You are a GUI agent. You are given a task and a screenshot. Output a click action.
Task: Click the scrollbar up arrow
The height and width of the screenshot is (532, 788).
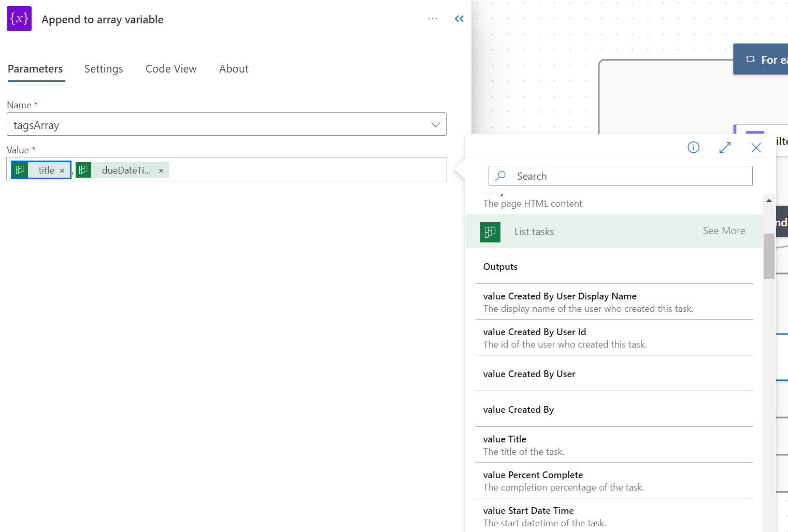[769, 200]
